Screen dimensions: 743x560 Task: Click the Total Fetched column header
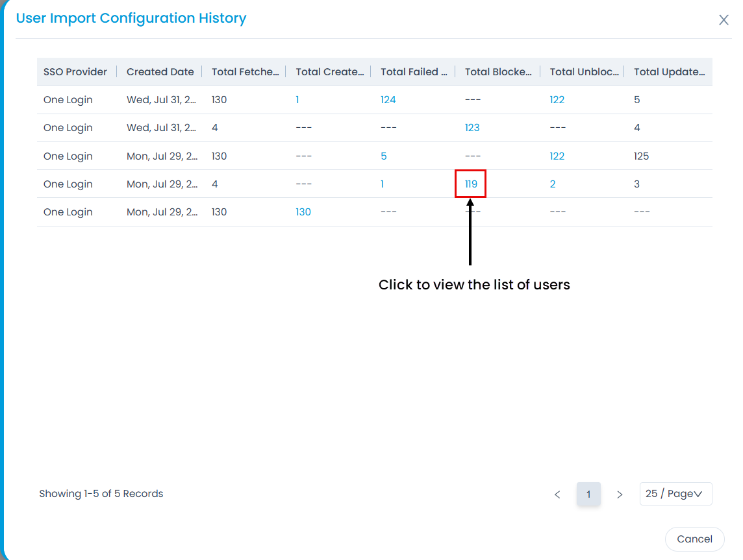[245, 72]
